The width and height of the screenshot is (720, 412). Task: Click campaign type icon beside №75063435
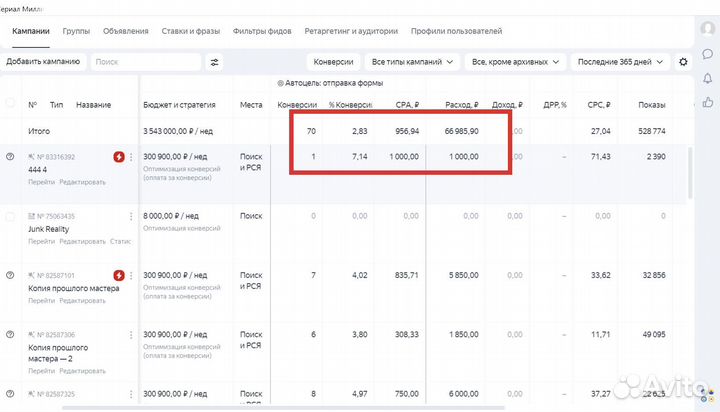[31, 216]
